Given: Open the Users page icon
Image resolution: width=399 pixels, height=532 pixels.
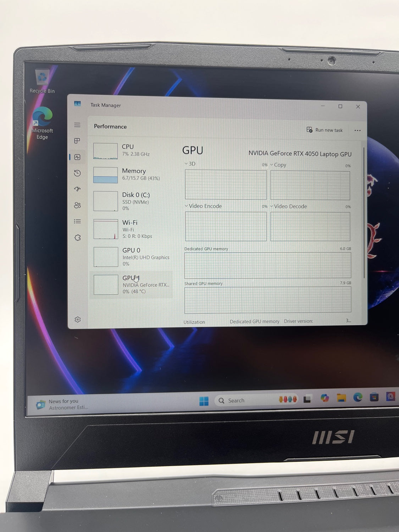Looking at the screenshot, I should tap(77, 205).
